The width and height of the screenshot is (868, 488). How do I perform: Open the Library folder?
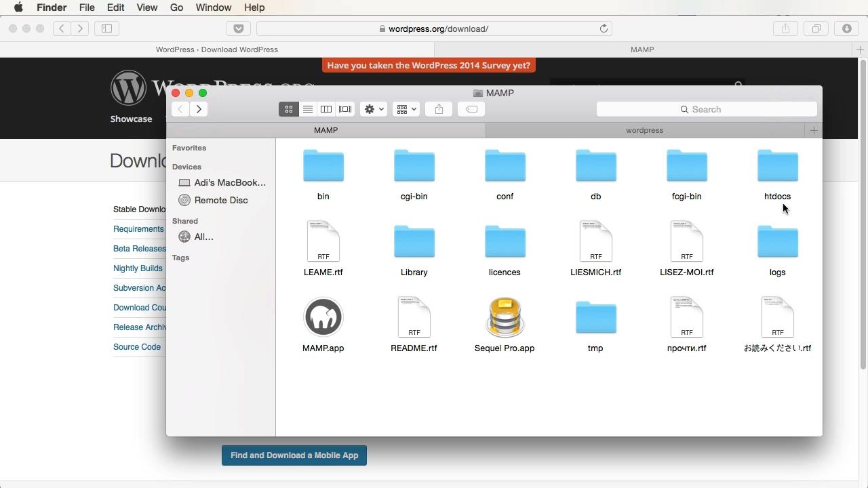(414, 243)
